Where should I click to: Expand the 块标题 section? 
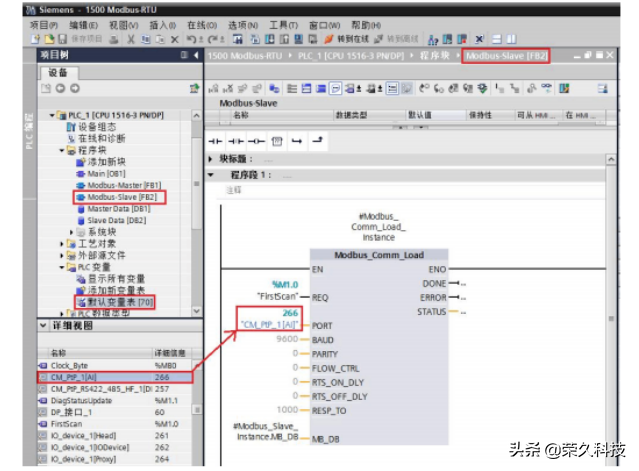pyautogui.click(x=211, y=159)
